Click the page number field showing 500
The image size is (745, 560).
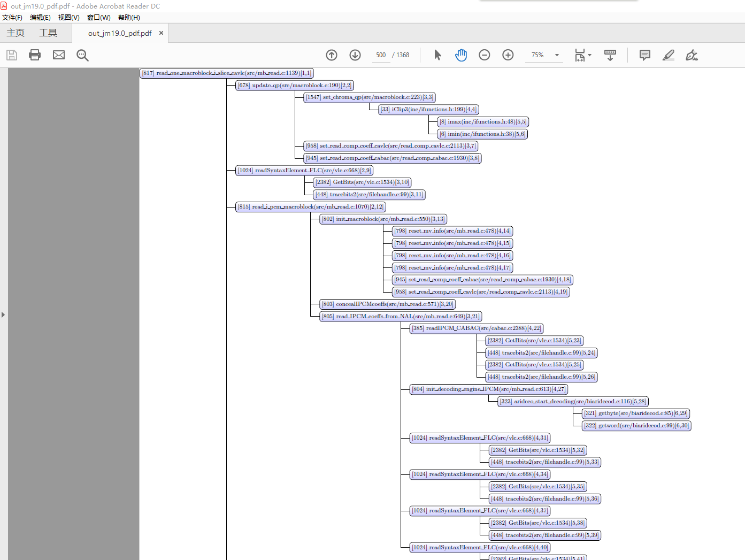[380, 55]
